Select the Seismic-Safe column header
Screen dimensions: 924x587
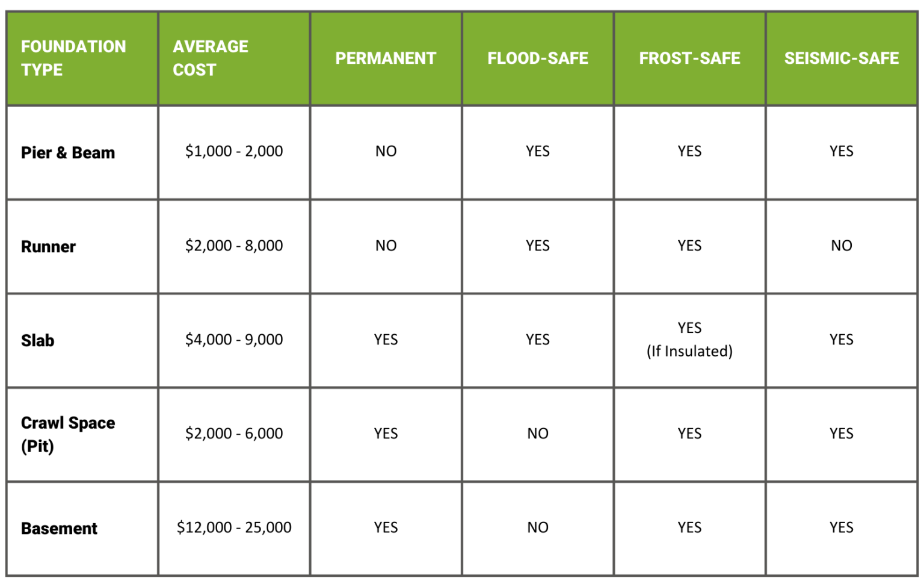(x=841, y=58)
